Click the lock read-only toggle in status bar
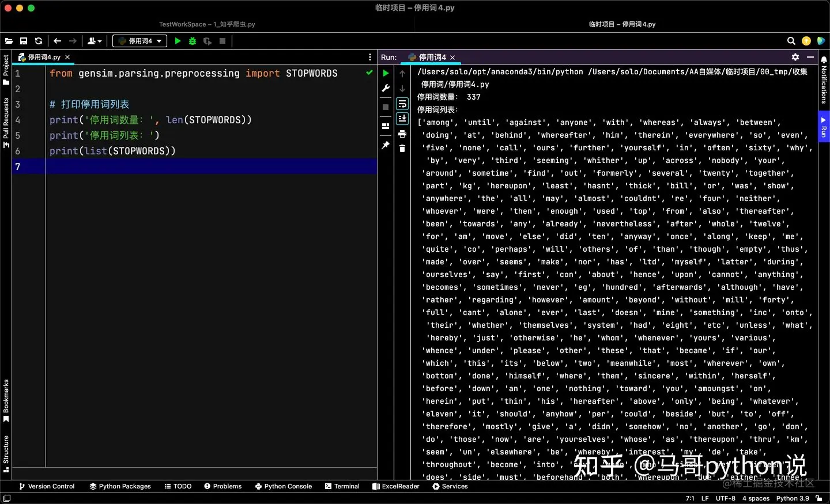 click(x=819, y=498)
